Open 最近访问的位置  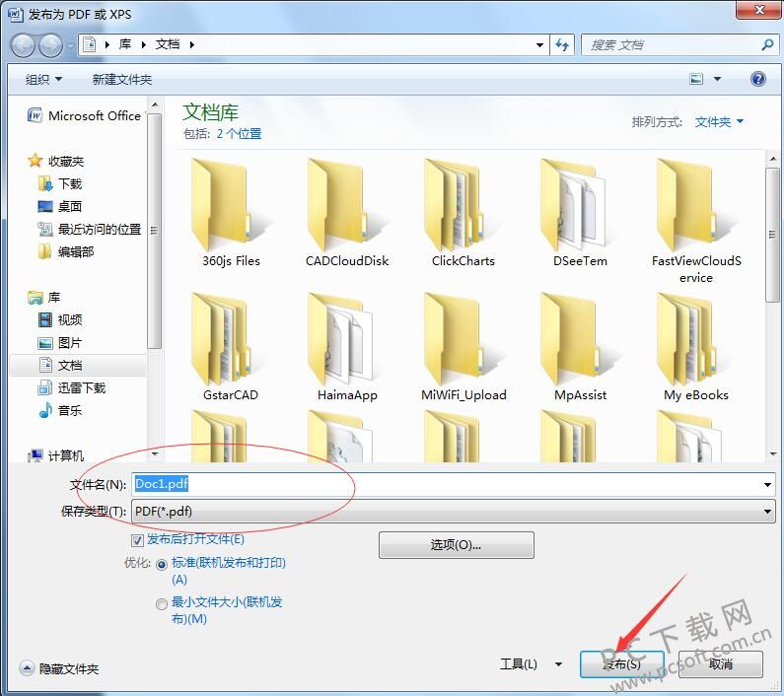pos(90,229)
